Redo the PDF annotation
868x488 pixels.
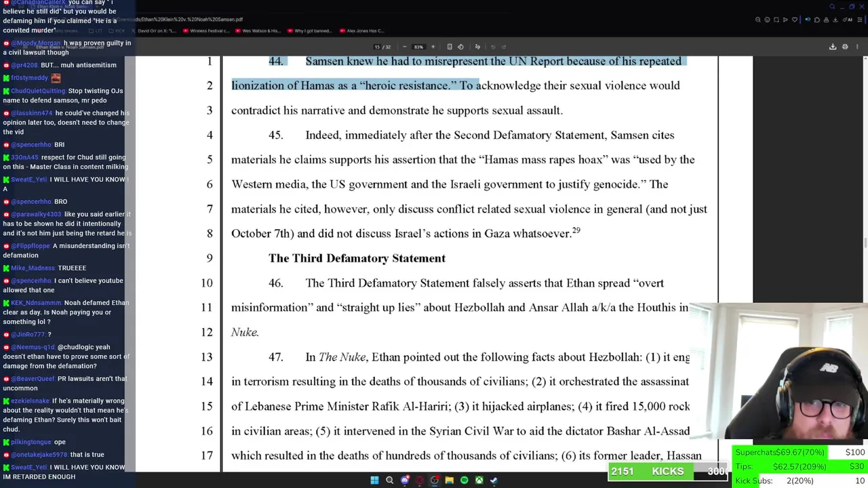(503, 47)
